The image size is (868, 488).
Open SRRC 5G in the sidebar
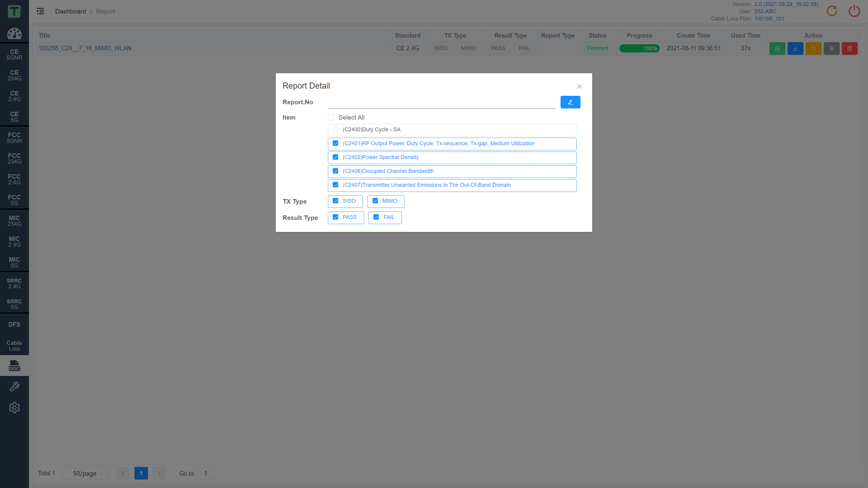(x=14, y=304)
